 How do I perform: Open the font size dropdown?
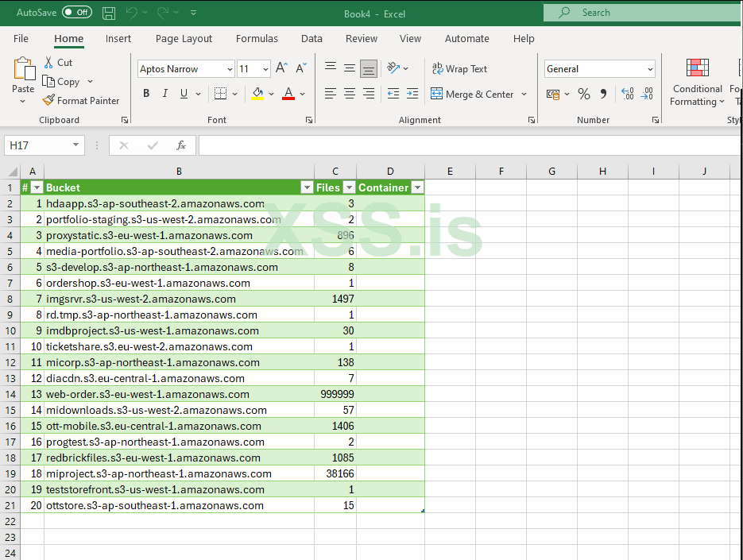(264, 69)
